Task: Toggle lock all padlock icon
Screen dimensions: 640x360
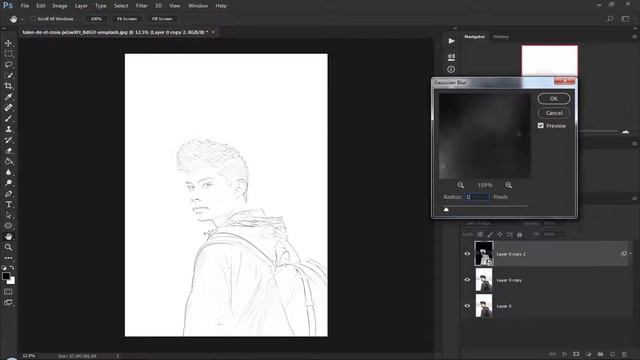Action: 520,235
